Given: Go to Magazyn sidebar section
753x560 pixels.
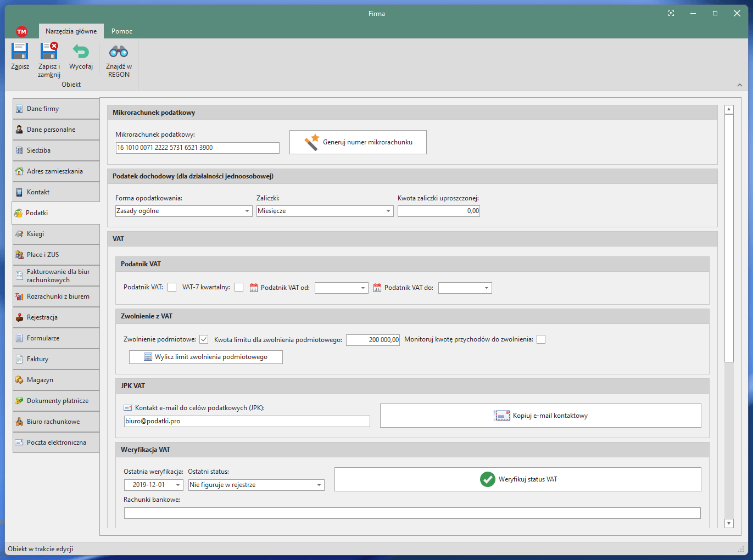Looking at the screenshot, I should click(x=56, y=380).
